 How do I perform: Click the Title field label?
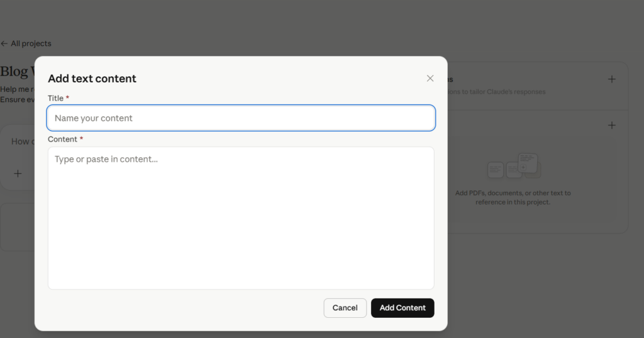coord(55,98)
